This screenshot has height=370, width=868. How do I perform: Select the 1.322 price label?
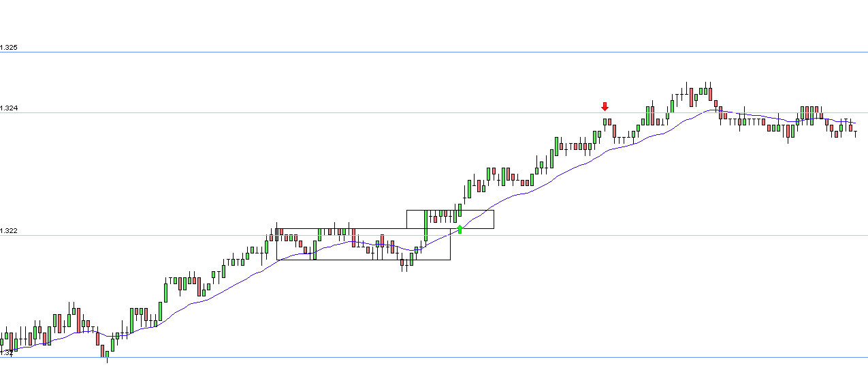[x=9, y=231]
